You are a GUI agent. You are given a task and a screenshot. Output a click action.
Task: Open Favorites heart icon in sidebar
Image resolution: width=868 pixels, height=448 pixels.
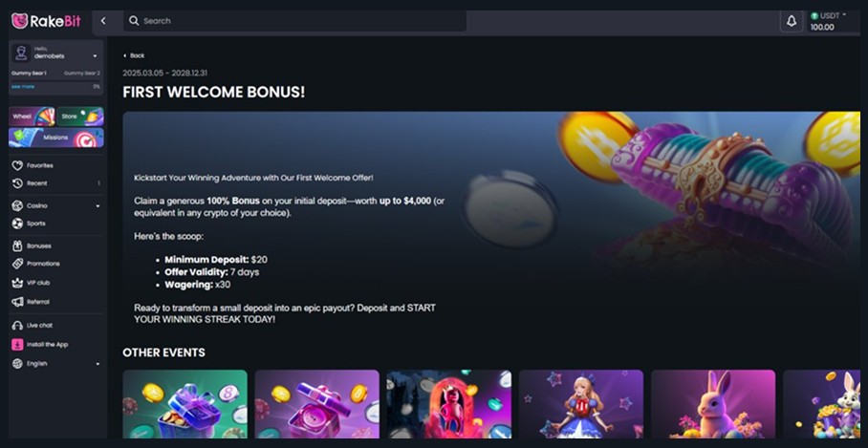pyautogui.click(x=17, y=165)
